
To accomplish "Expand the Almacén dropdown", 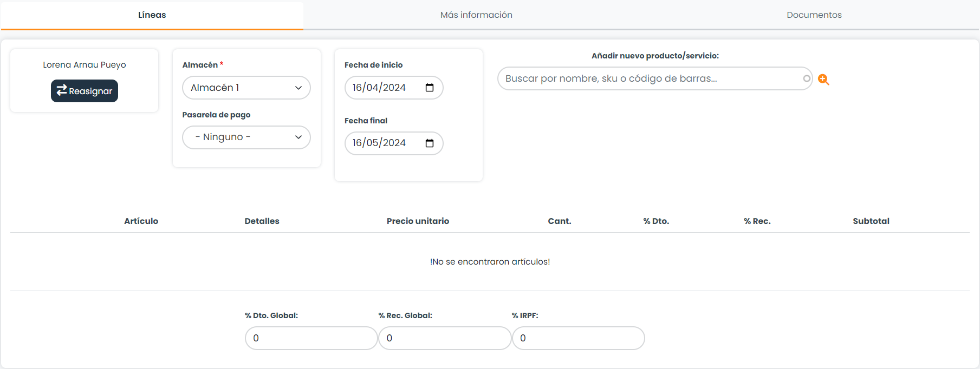I will pyautogui.click(x=246, y=88).
